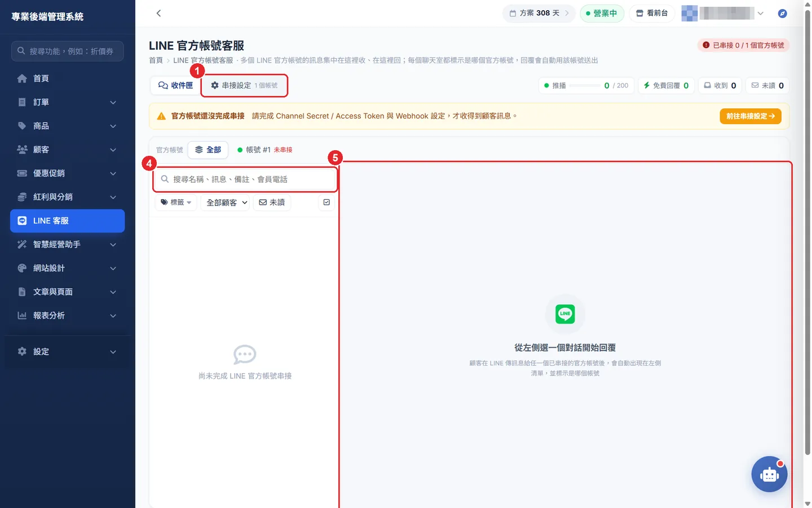Click the 推播 quota progress bar
The image size is (812, 508).
584,85
